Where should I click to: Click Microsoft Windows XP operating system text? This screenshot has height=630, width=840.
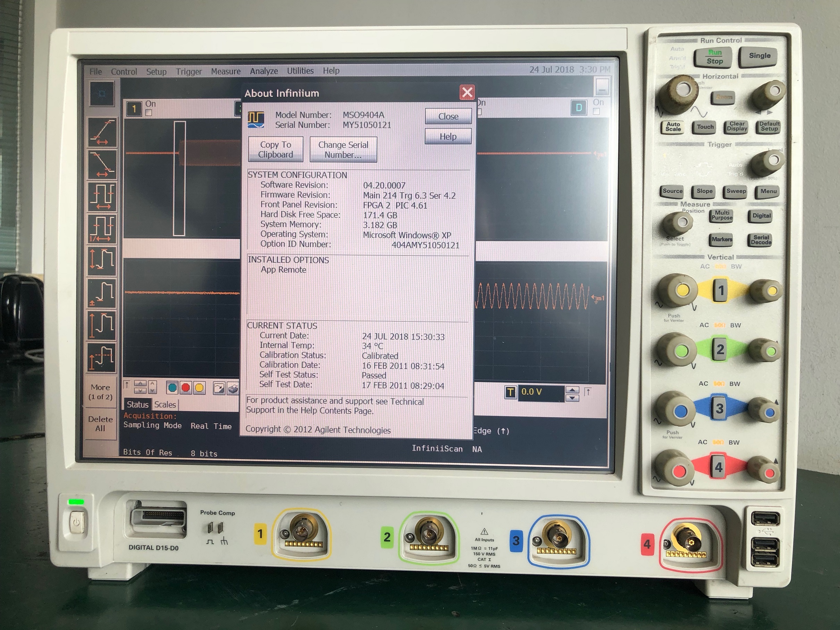click(407, 235)
